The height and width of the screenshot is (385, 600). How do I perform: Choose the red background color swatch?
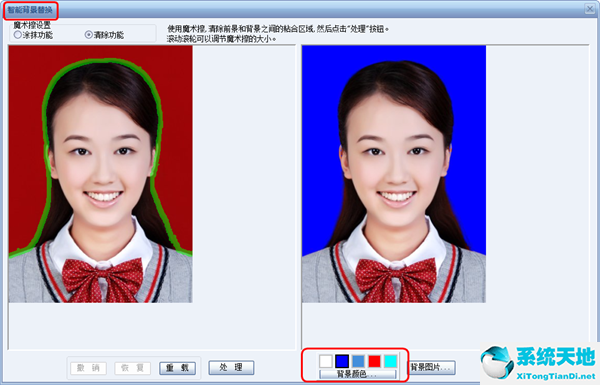pyautogui.click(x=375, y=361)
